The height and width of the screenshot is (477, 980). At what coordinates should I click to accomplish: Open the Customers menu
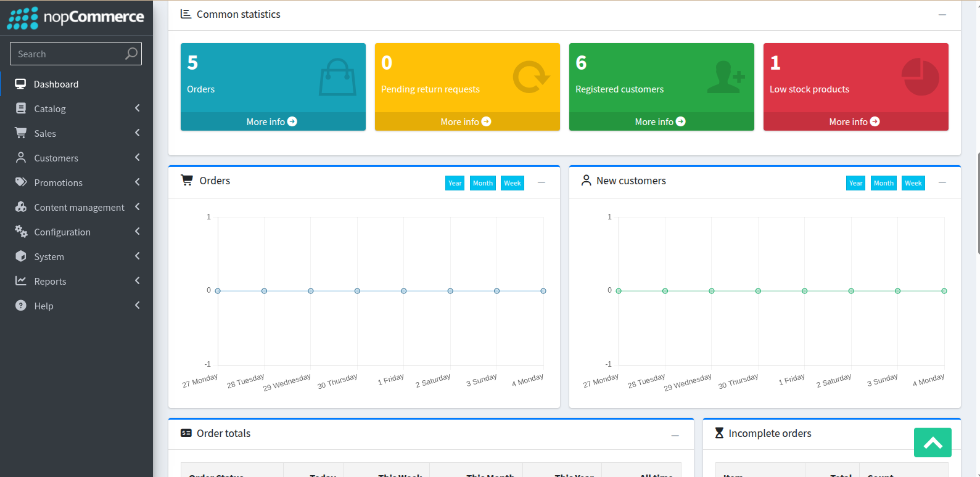tap(76, 158)
